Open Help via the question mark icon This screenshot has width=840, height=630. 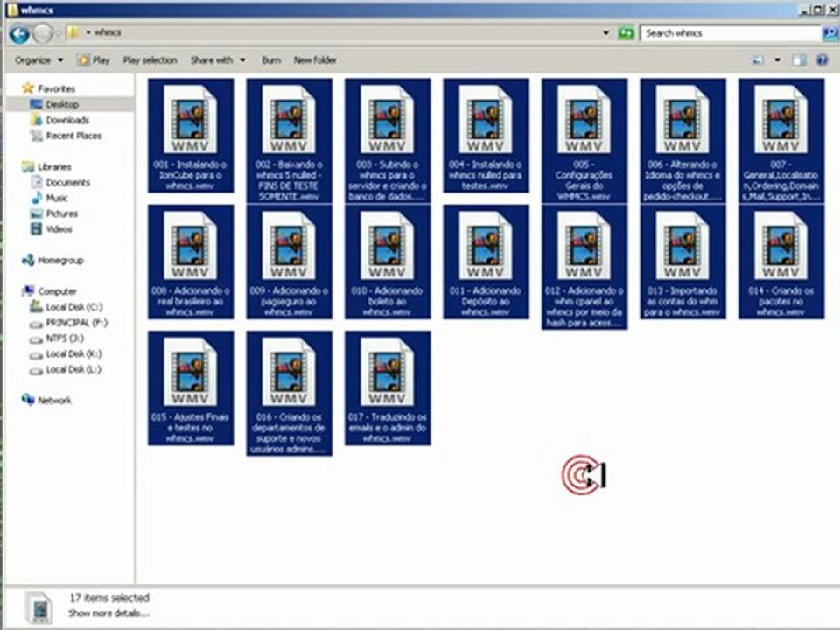coord(822,60)
